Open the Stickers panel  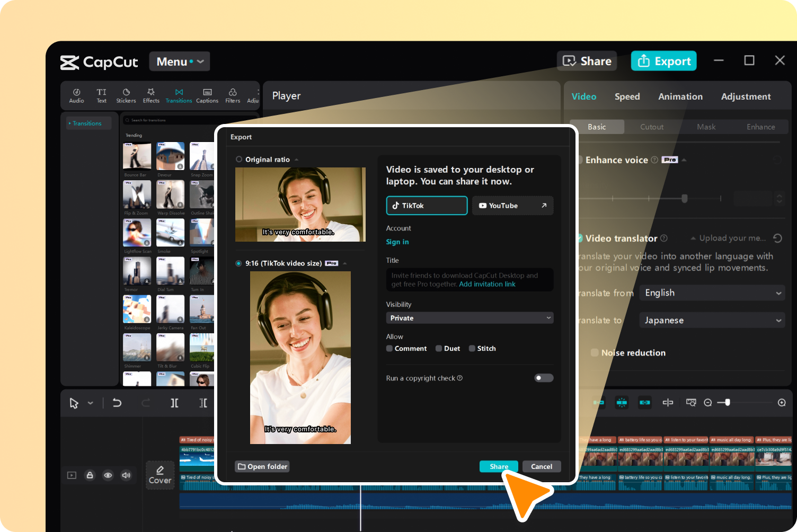coord(126,95)
